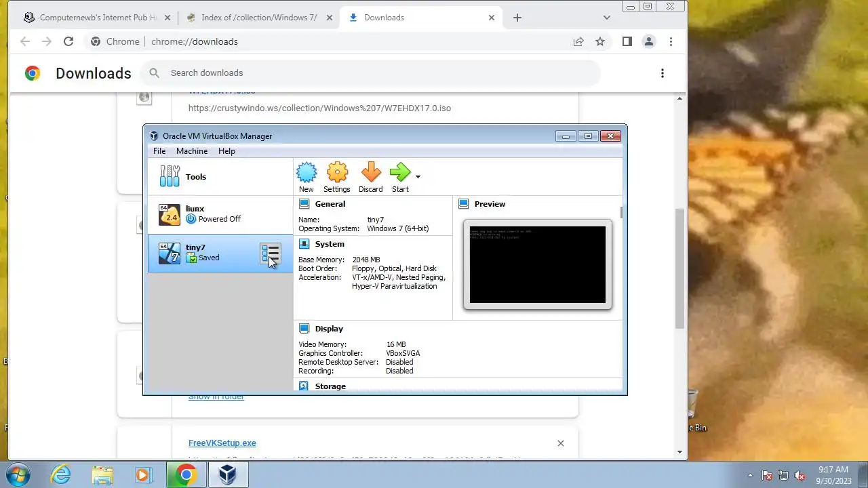Screen dimensions: 868x488
Task: Click the Preview section header
Action: 490,204
